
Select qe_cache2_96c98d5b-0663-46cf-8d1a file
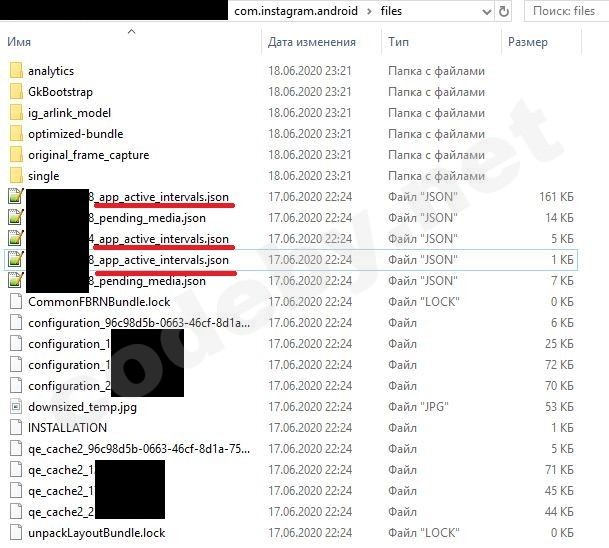pos(139,449)
